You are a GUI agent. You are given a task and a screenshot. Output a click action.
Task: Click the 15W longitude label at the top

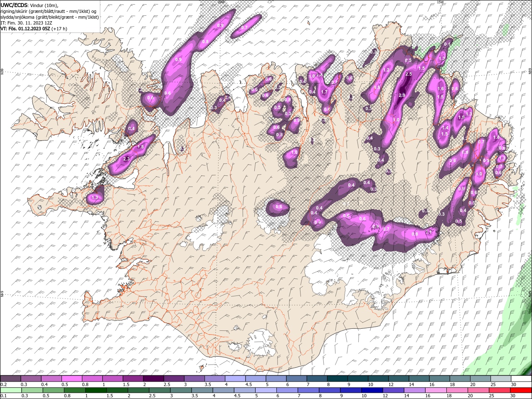(440, 2)
